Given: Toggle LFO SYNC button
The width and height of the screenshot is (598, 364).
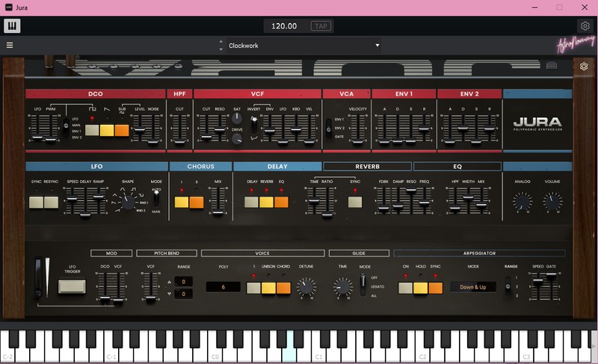Looking at the screenshot, I should (36, 203).
